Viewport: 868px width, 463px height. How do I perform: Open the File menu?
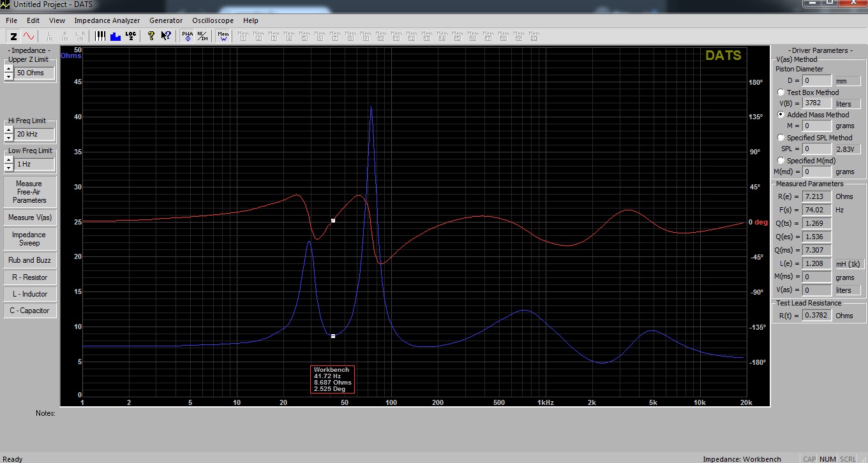pyautogui.click(x=11, y=20)
